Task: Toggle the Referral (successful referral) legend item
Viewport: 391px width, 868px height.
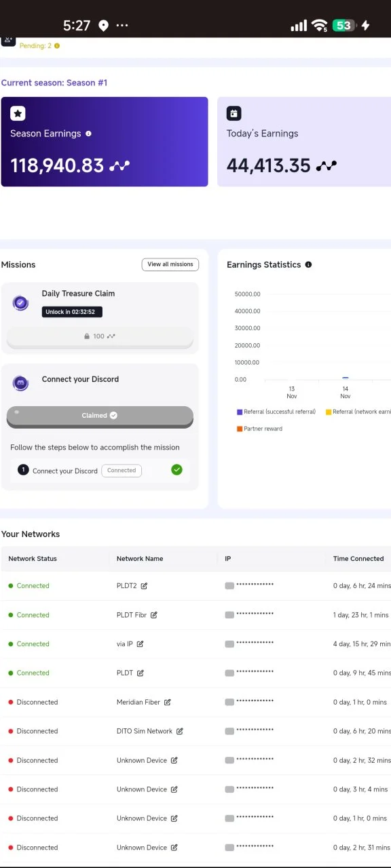Action: click(276, 412)
